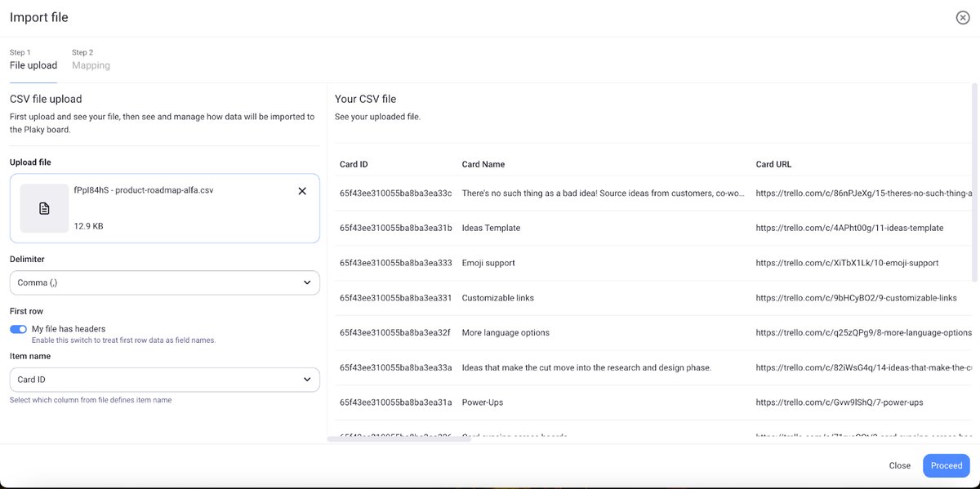Click the Ideas that make the cut card name

pyautogui.click(x=586, y=367)
